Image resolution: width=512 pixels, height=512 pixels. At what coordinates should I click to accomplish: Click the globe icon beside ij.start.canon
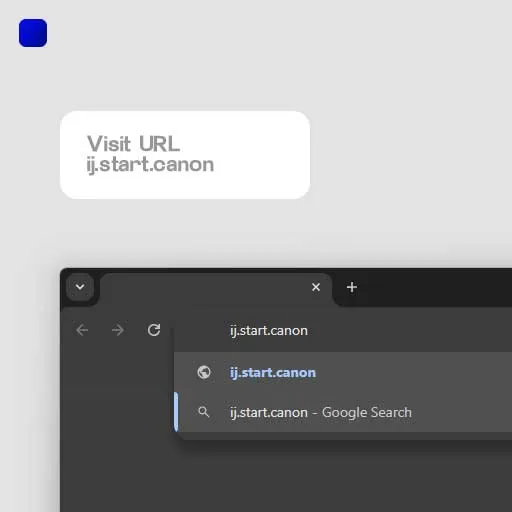(x=204, y=372)
